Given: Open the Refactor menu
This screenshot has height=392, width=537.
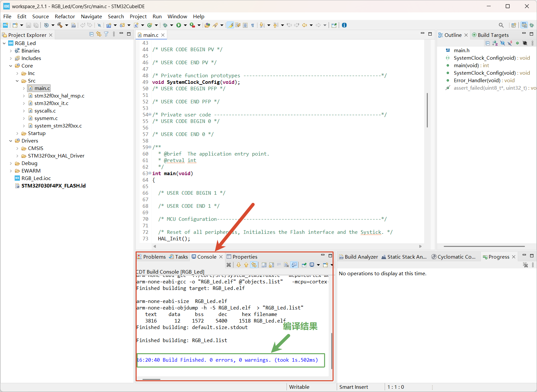Looking at the screenshot, I should [x=65, y=16].
